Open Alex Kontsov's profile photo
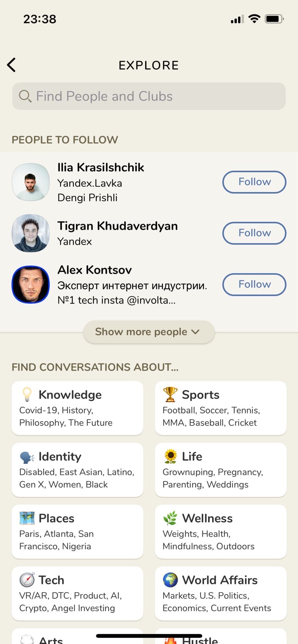298x644 pixels. [31, 285]
